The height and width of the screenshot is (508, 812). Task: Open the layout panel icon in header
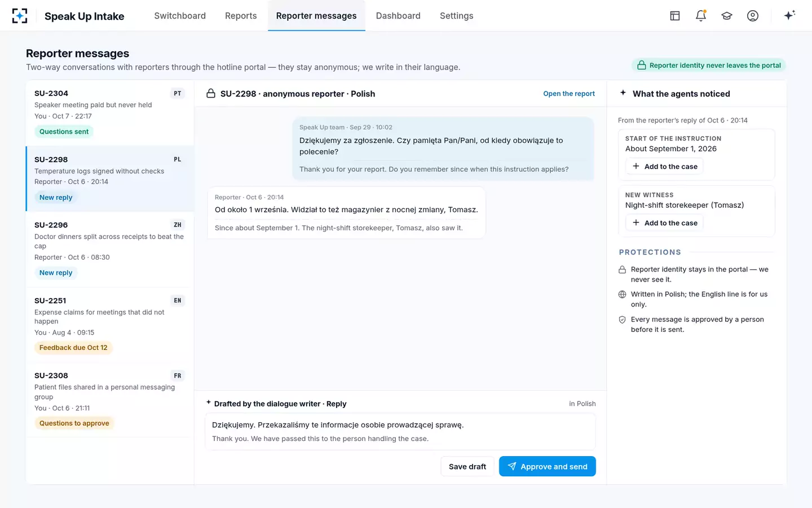pyautogui.click(x=675, y=16)
